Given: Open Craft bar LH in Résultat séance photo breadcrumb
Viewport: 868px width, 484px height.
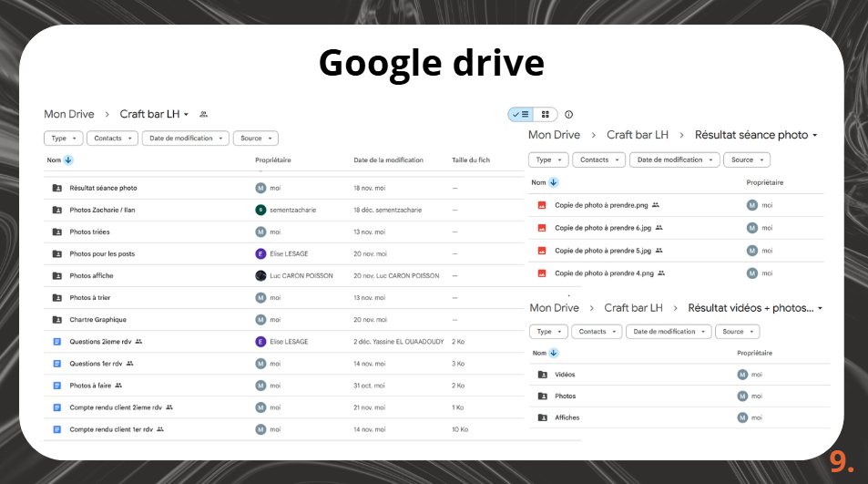Looking at the screenshot, I should click(x=638, y=135).
